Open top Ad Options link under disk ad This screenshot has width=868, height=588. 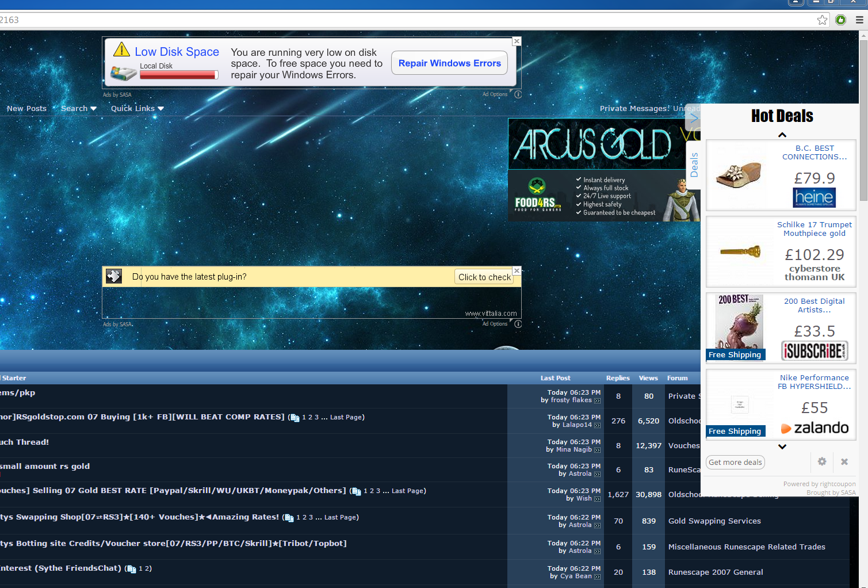coord(495,94)
